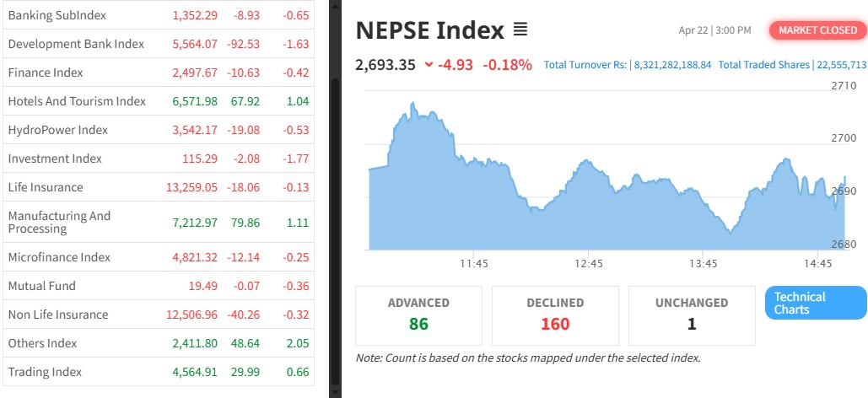Viewport: 868px width, 398px height.
Task: Open Manufacturing And Processing index
Action: 59,222
